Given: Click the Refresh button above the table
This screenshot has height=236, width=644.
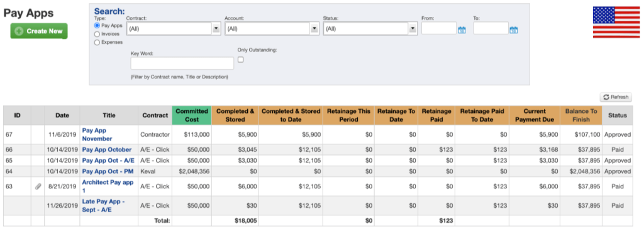Looking at the screenshot, I should point(616,97).
